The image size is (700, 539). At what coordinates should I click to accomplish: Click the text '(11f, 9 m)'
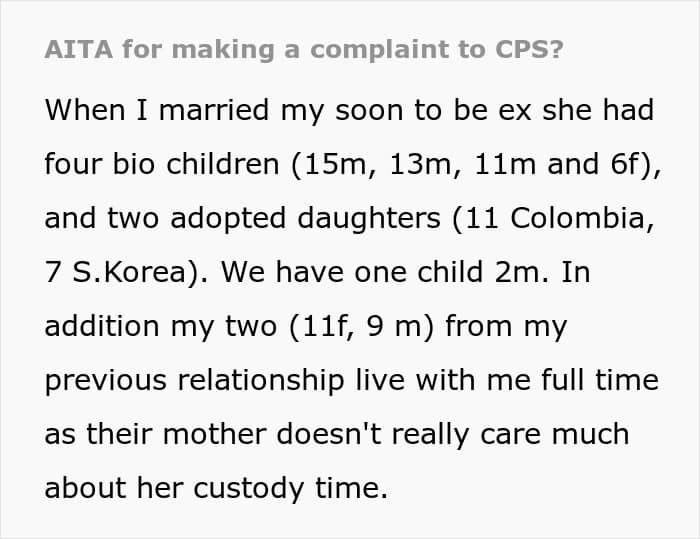click(362, 327)
